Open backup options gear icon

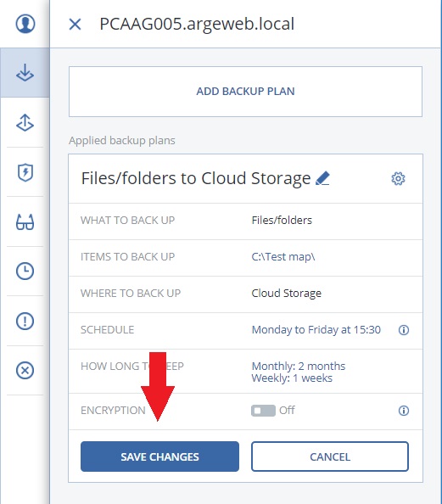pyautogui.click(x=398, y=178)
